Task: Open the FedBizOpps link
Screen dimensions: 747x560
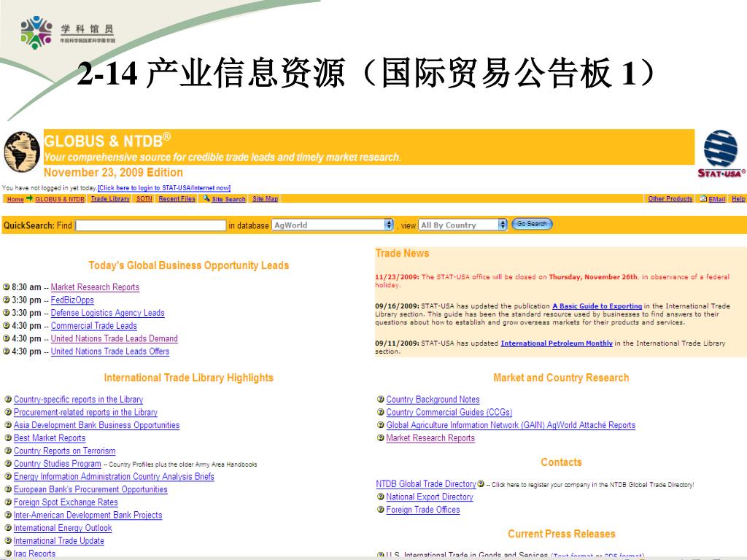Action: tap(72, 300)
